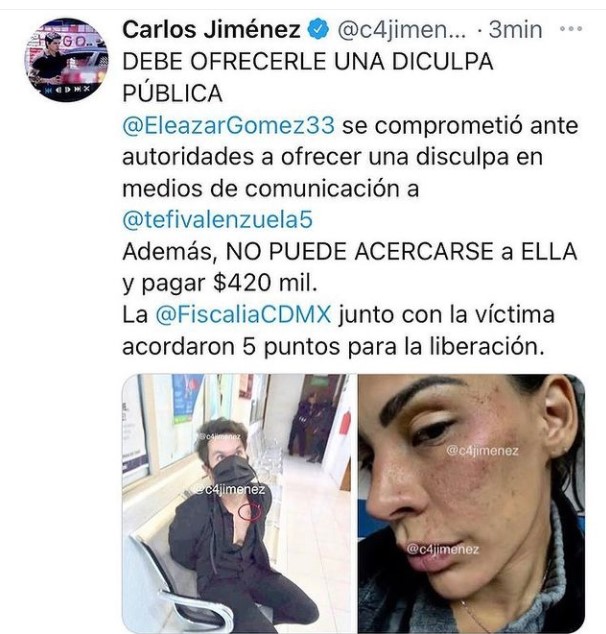Screen dimensions: 606x634
Task: Click headline text DEBE OFRECERLE UNA DICULPA
Action: pos(308,62)
